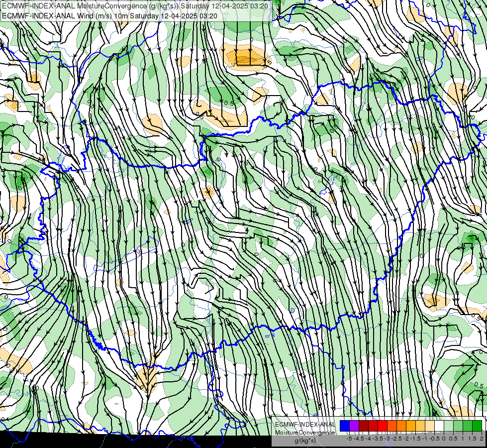Click the darkest green legend swatch
This screenshot has width=487, height=448.
477,426
